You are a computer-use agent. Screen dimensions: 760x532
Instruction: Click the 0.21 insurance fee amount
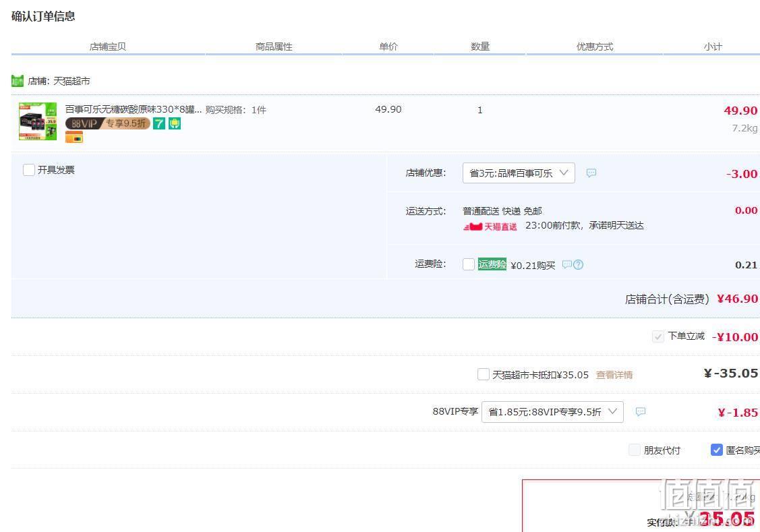pyautogui.click(x=746, y=265)
